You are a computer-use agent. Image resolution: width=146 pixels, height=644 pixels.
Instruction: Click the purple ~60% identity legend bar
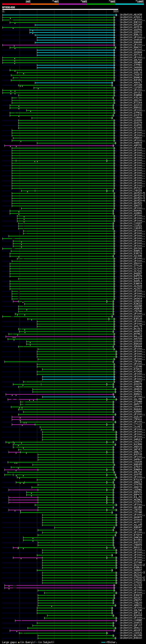coord(73,4)
